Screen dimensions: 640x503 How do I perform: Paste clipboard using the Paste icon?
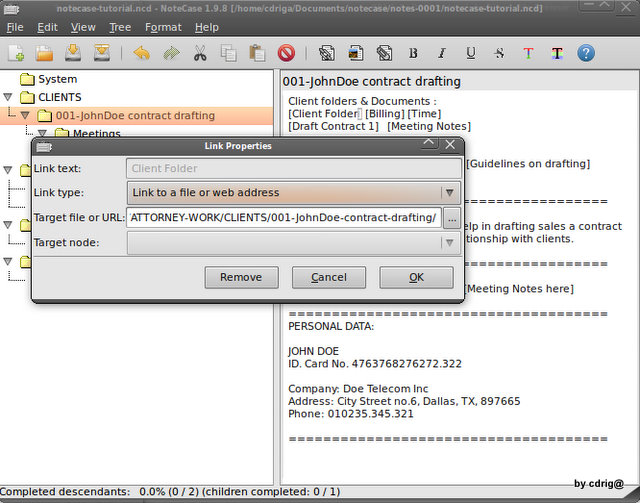[x=257, y=53]
